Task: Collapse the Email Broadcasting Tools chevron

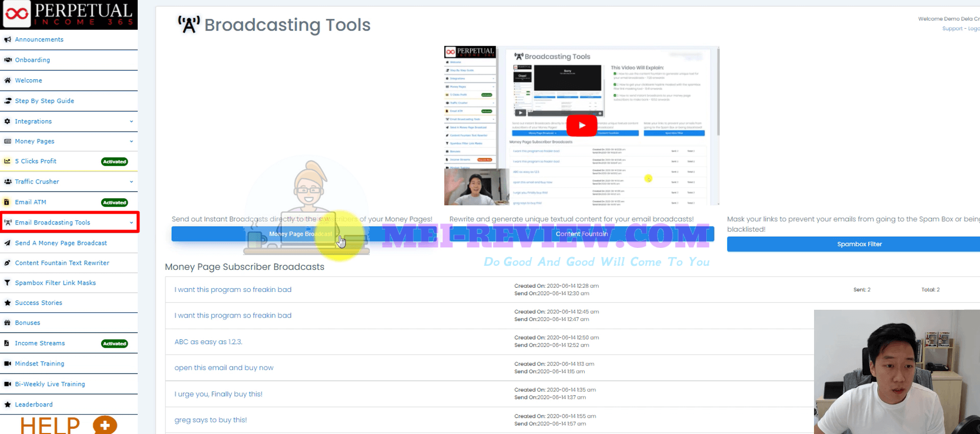Action: tap(131, 223)
